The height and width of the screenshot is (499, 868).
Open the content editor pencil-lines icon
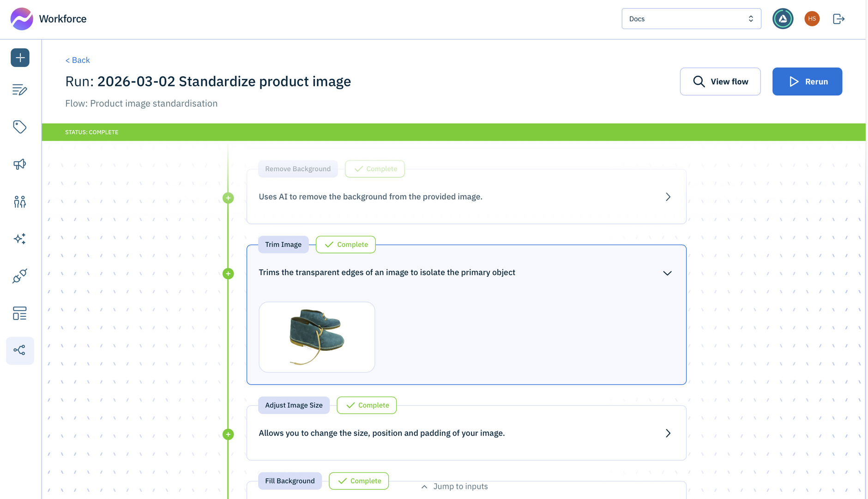point(19,90)
